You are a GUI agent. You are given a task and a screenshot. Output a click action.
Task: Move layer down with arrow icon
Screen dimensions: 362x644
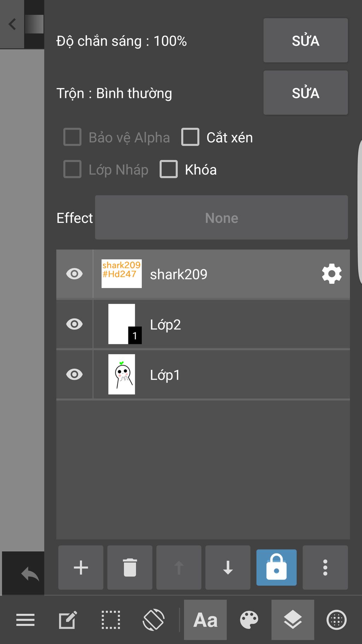click(x=228, y=568)
